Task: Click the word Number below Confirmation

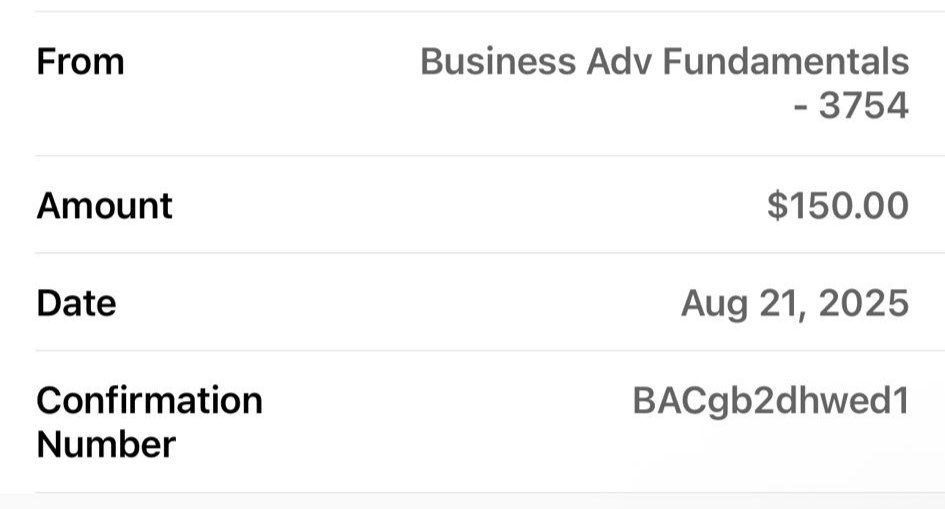Action: (105, 444)
